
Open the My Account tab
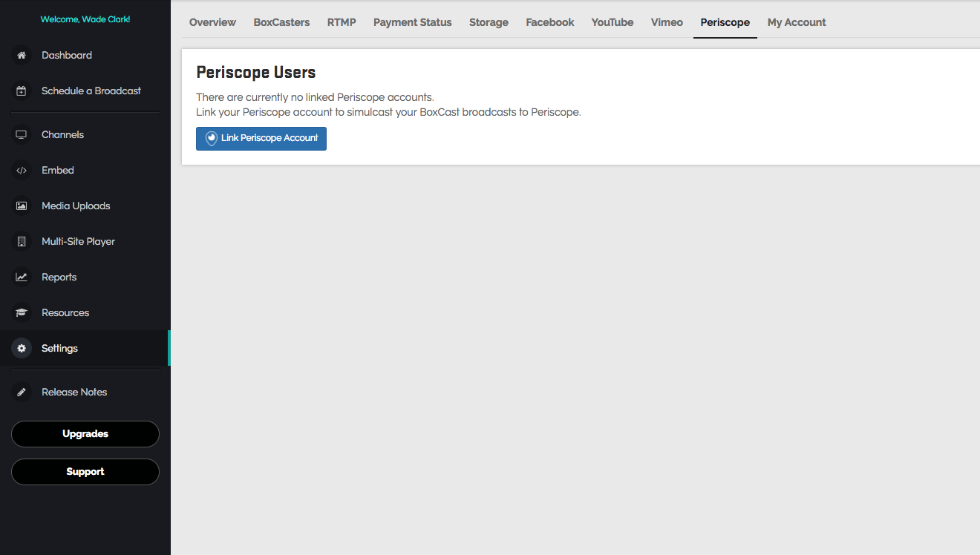[797, 22]
